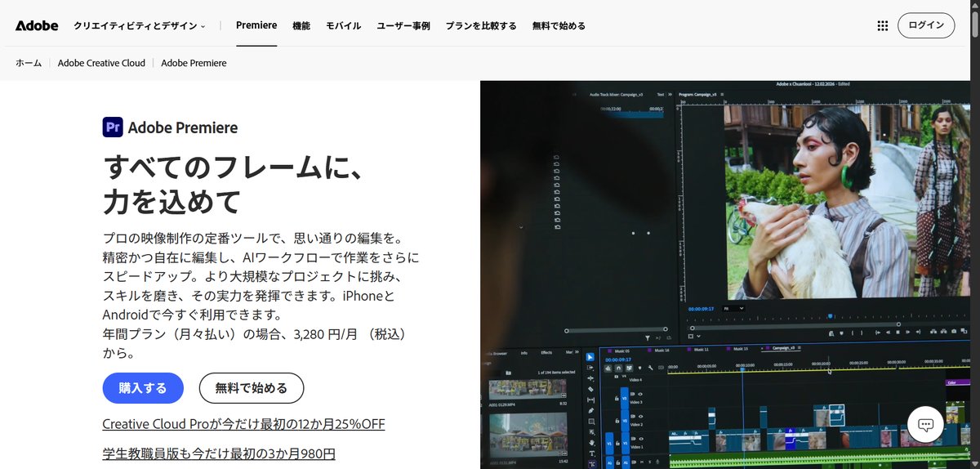Go to ホーム in the breadcrumb

(29, 63)
